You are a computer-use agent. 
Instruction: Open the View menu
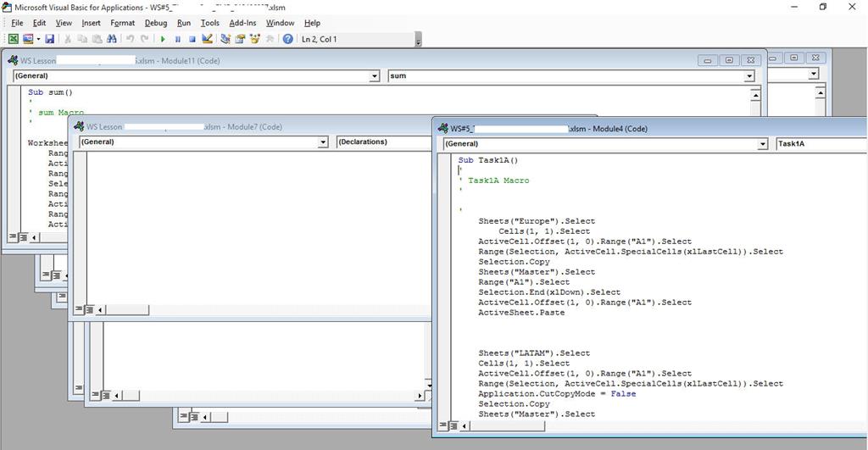[x=64, y=23]
